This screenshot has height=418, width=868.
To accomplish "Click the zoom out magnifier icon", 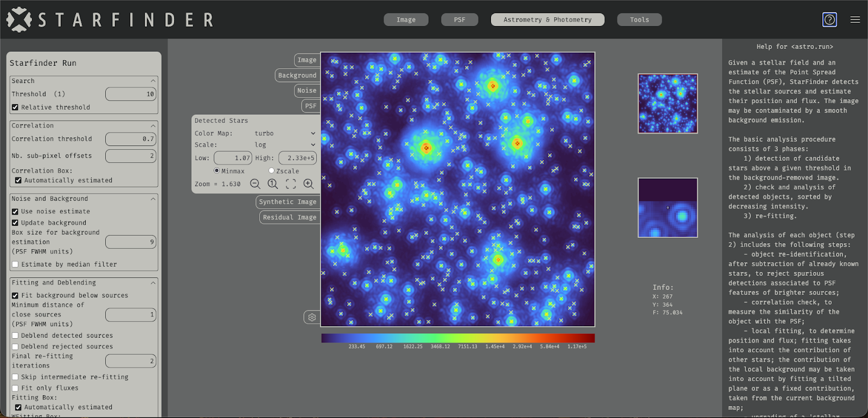I will pos(255,184).
